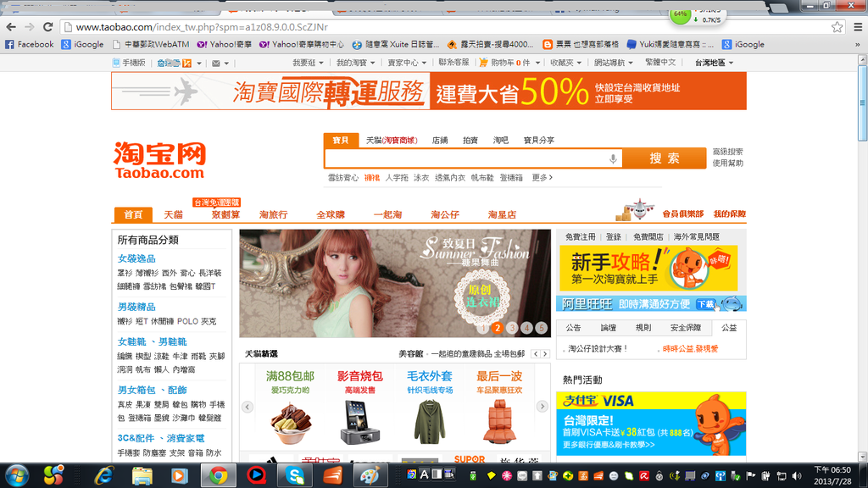Bookmark this page with the star icon
Image resolution: width=868 pixels, height=488 pixels.
[837, 26]
